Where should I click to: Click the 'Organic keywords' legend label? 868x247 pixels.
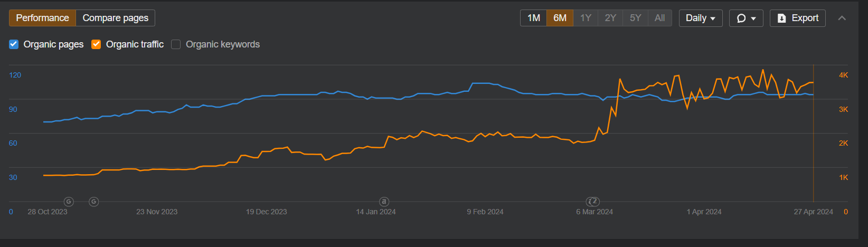click(x=223, y=44)
